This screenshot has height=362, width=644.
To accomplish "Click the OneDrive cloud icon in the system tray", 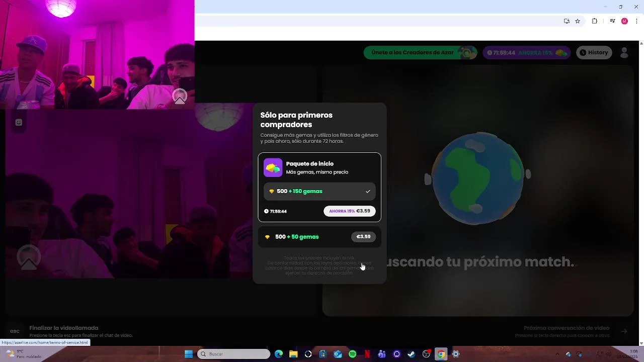I will [569, 354].
